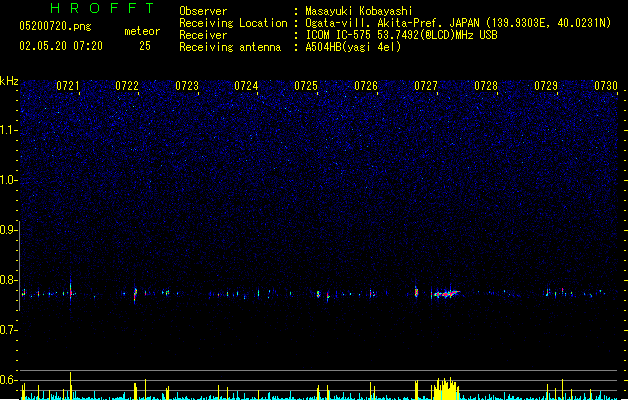Click the 0725 time marker

(306, 86)
